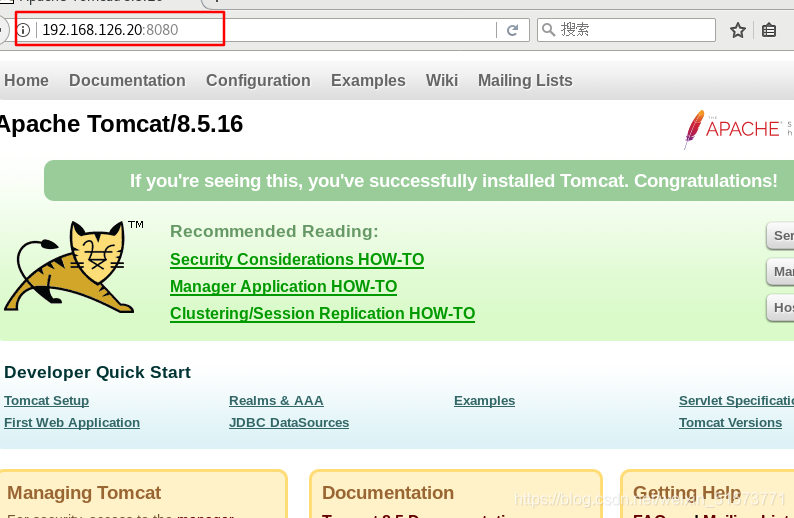Open Manager Application HOW-TO link

284,287
